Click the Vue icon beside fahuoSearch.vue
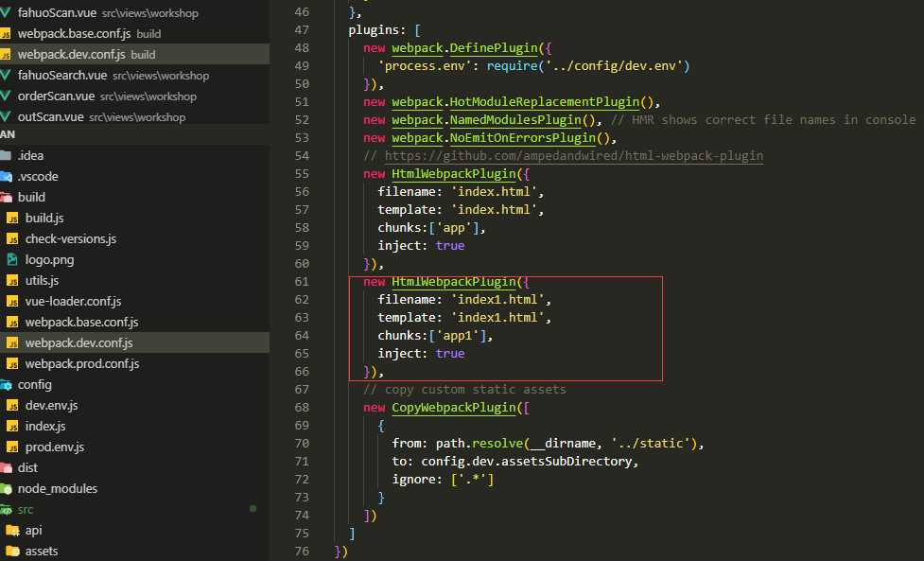Viewport: 924px width, 561px height. tap(6, 76)
